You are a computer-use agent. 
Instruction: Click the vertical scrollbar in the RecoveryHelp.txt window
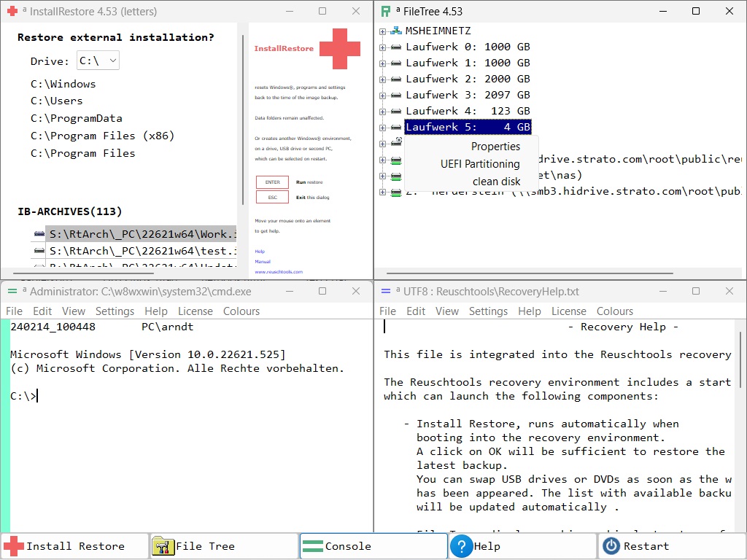(740, 360)
